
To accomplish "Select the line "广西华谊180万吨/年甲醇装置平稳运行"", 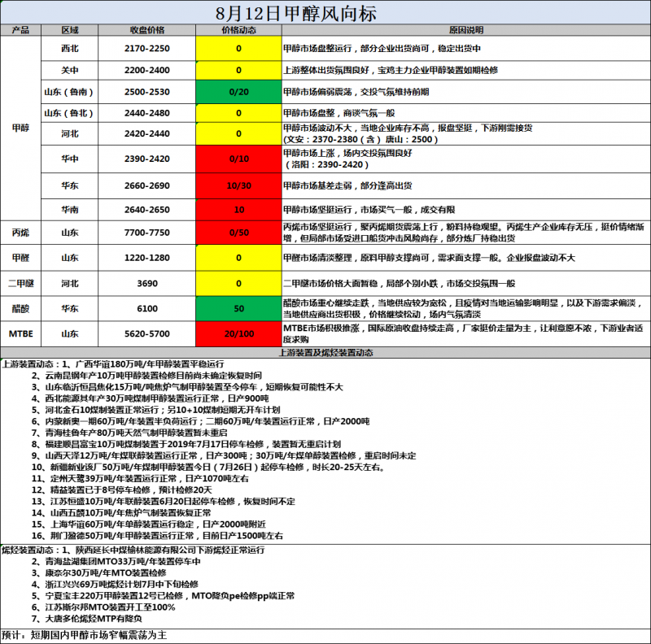I will [x=150, y=364].
